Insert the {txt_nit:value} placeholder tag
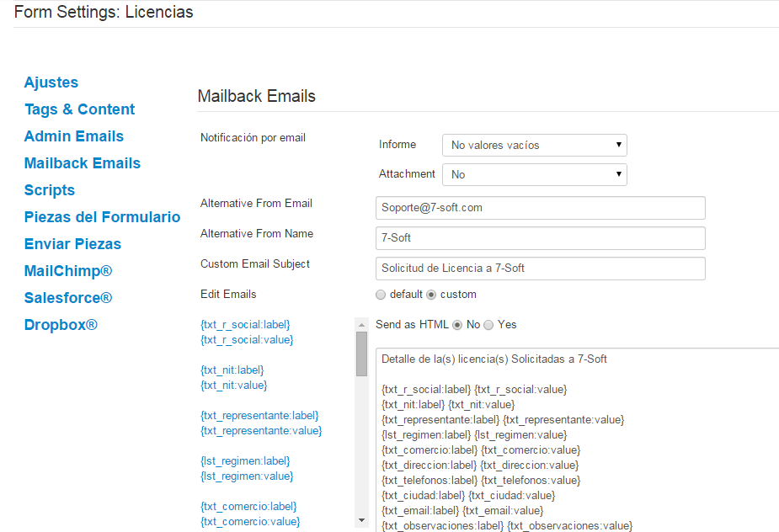The height and width of the screenshot is (532, 779). (x=234, y=386)
